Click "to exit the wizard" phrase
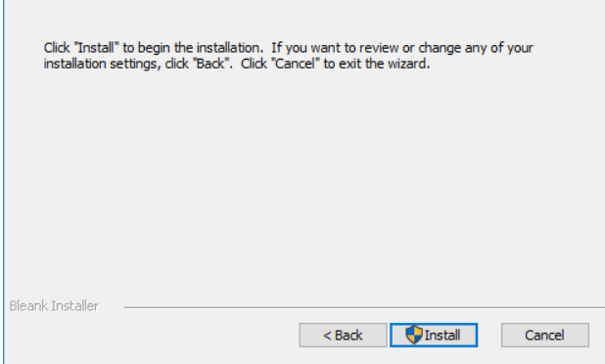Screen dimensions: 605x364 pos(376,64)
